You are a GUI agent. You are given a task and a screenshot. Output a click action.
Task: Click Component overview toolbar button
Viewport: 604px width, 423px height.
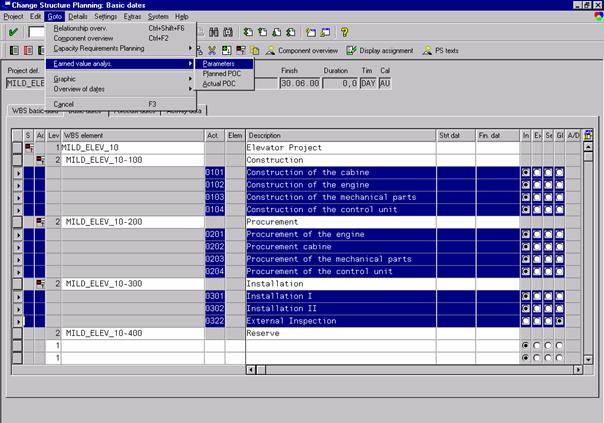(302, 50)
